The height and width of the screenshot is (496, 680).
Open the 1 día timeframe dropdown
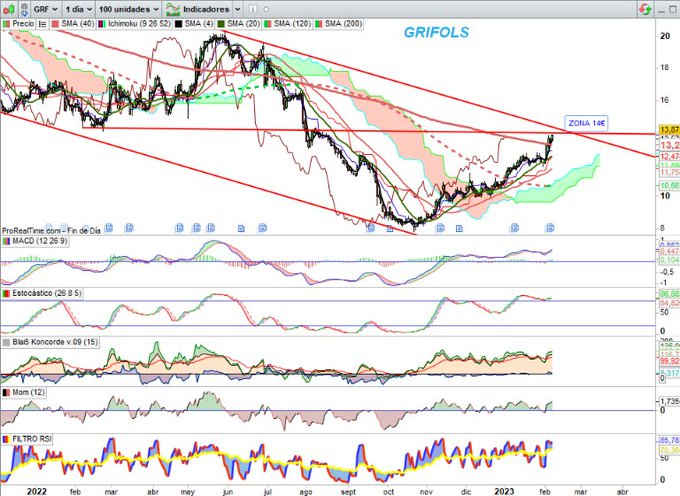click(78, 9)
